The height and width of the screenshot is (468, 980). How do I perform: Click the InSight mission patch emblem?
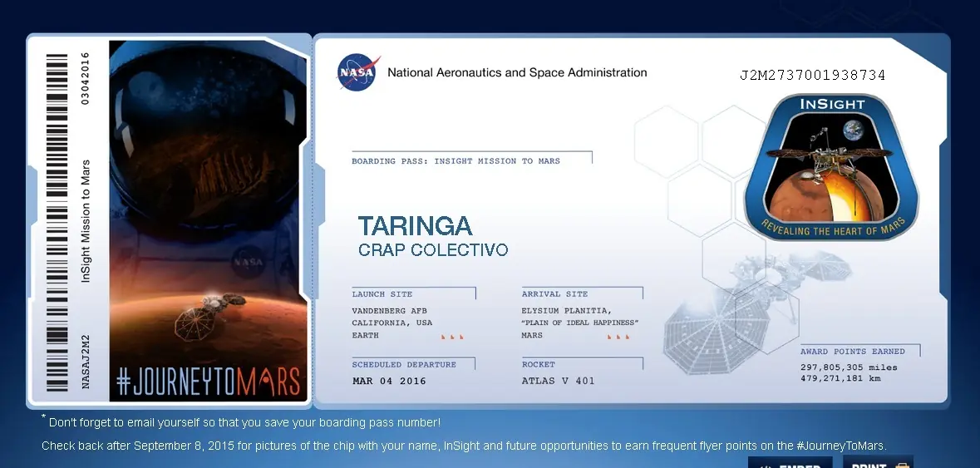(x=831, y=167)
